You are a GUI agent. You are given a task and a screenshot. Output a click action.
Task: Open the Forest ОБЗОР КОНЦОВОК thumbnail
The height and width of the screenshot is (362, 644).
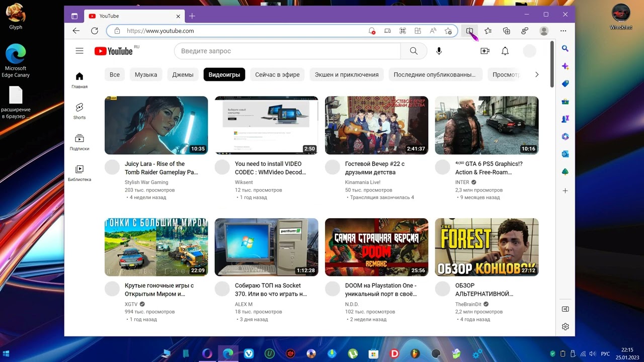tap(487, 247)
